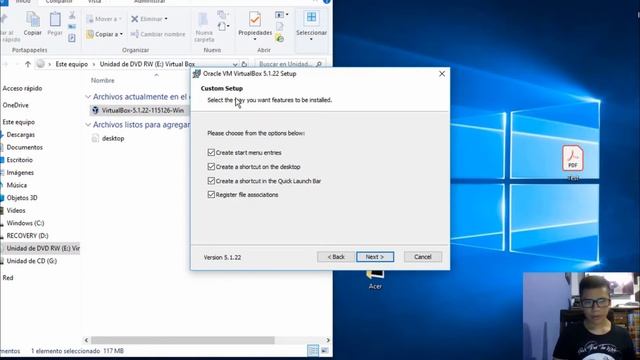
Task: Click Cambiar nombre in Organizar group
Action: coord(158,34)
